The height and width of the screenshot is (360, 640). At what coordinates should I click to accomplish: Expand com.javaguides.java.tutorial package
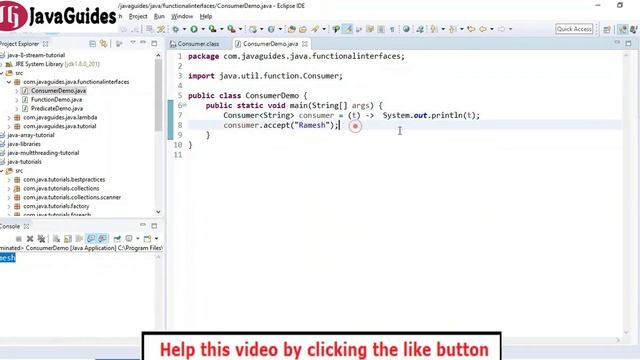(9, 127)
